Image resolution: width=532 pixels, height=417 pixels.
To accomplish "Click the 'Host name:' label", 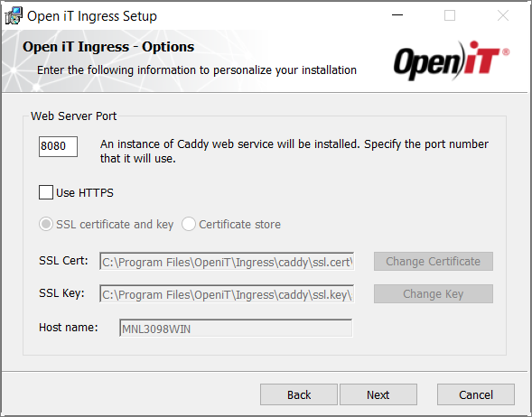I will coord(69,327).
